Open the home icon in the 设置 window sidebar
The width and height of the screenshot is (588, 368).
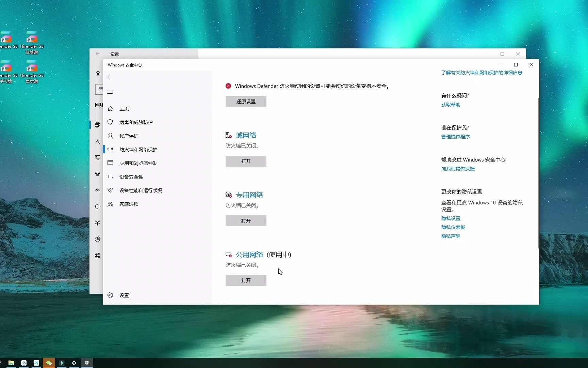[98, 73]
